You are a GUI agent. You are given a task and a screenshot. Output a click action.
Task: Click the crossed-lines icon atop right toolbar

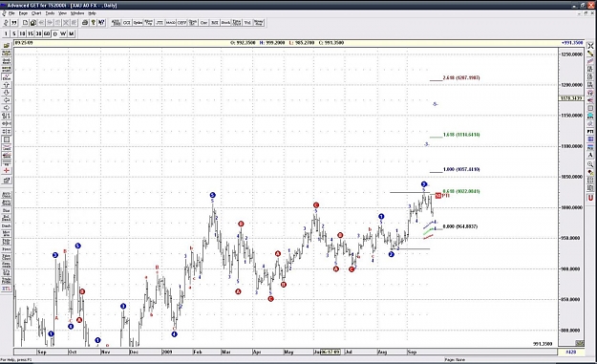[x=590, y=46]
